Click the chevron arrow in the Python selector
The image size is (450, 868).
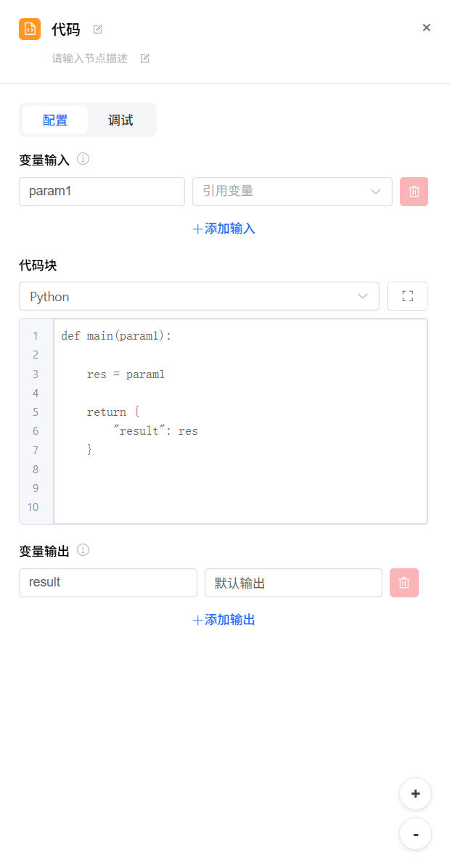click(363, 296)
